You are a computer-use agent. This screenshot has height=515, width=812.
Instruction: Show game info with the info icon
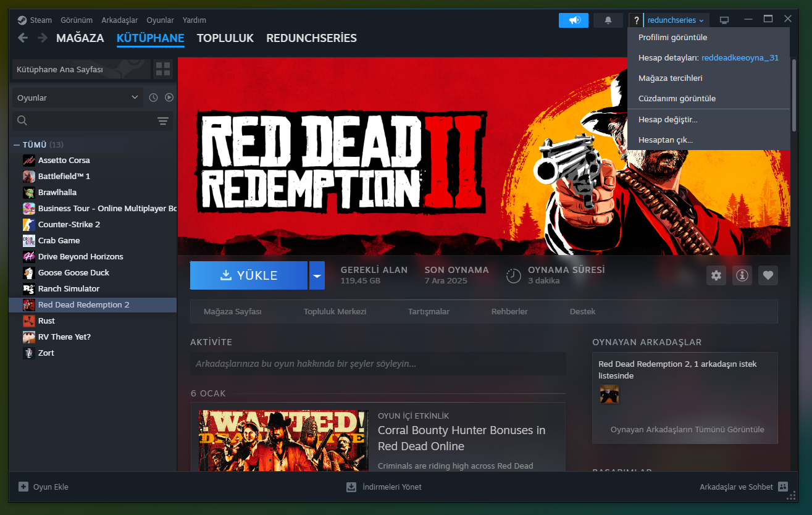742,275
